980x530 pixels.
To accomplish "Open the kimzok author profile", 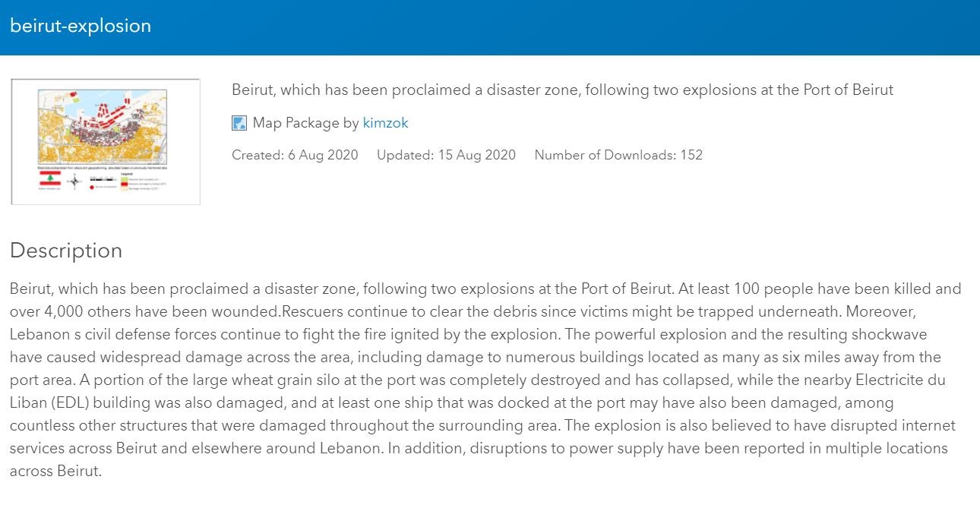I will tap(386, 122).
